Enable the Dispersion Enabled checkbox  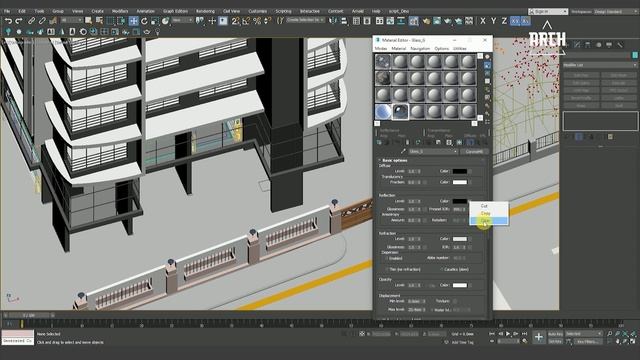click(387, 258)
